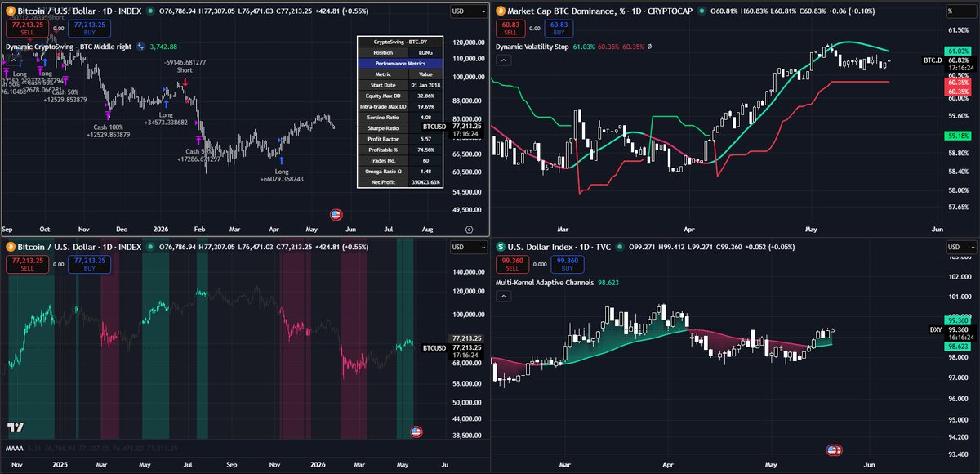Click the green 61.03% price scale label

(958, 51)
